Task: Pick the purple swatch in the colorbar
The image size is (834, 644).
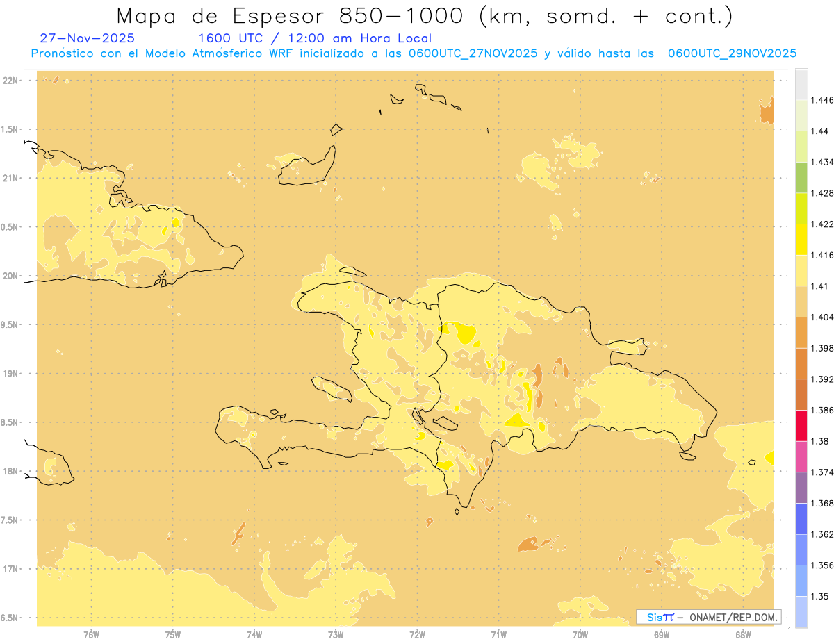Action: 801,488
